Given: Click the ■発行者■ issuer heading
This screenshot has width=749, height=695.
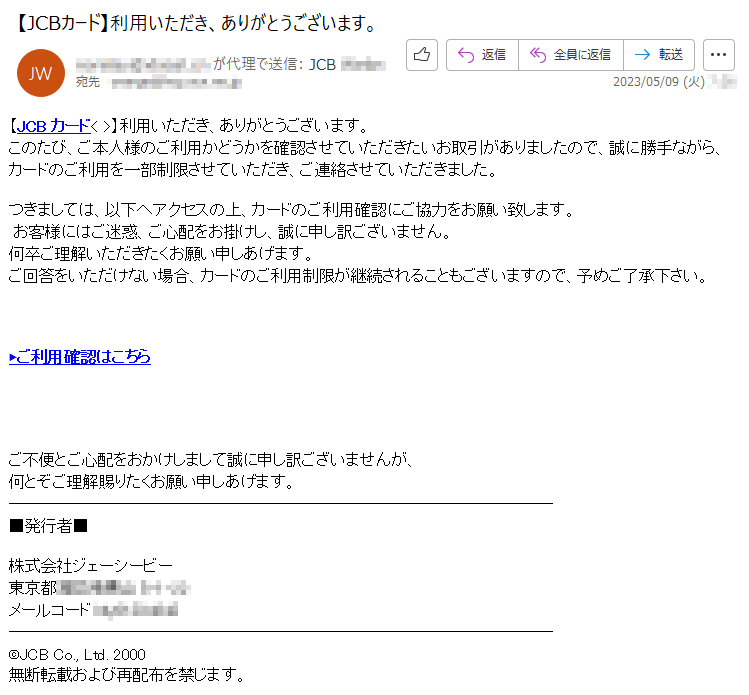Looking at the screenshot, I should coord(48,526).
